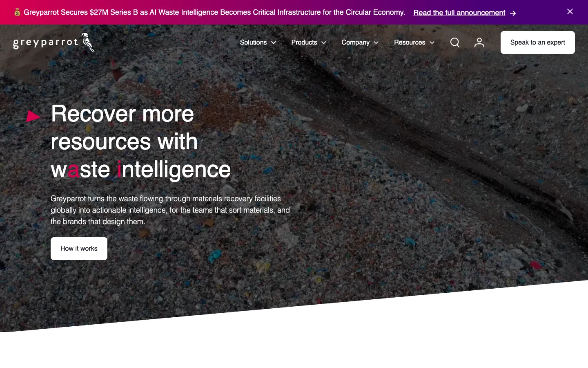Click the hero headline Recover more resources
Image resolution: width=588 pixels, height=368 pixels.
[x=140, y=141]
